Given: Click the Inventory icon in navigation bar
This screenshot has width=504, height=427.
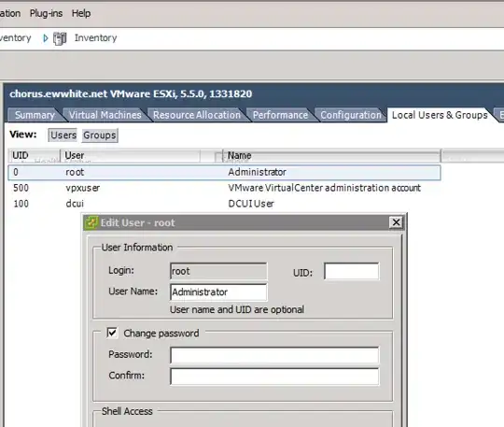Looking at the screenshot, I should click(60, 38).
